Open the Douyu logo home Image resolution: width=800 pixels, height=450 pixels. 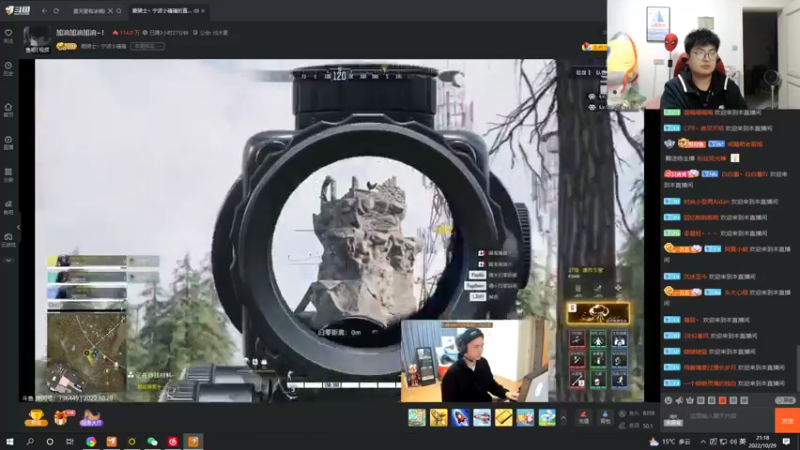[18, 10]
